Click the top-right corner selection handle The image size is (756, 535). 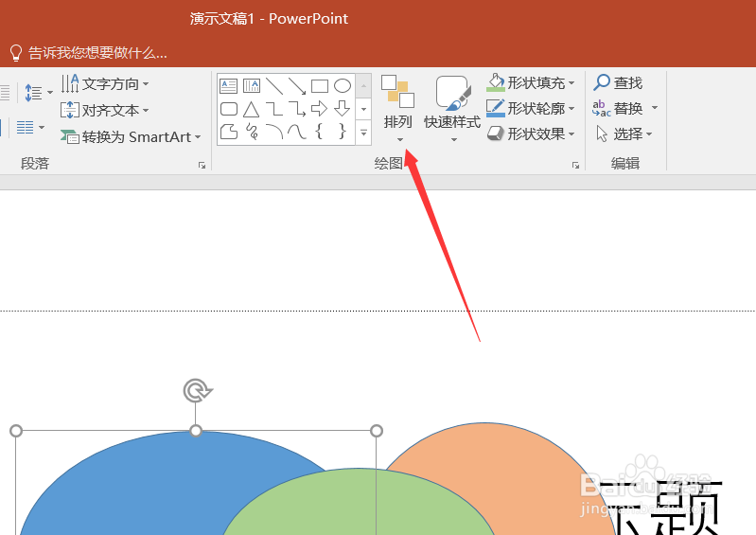click(x=377, y=430)
